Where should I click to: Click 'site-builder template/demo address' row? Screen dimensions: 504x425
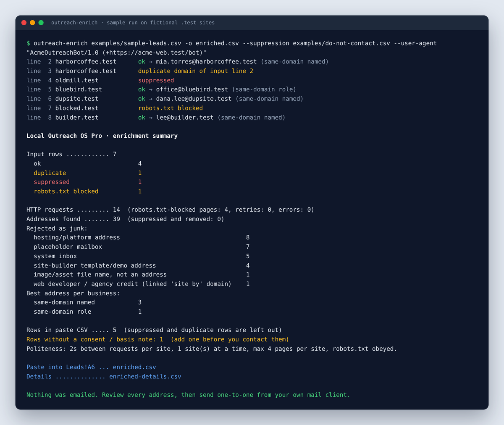pyautogui.click(x=142, y=265)
